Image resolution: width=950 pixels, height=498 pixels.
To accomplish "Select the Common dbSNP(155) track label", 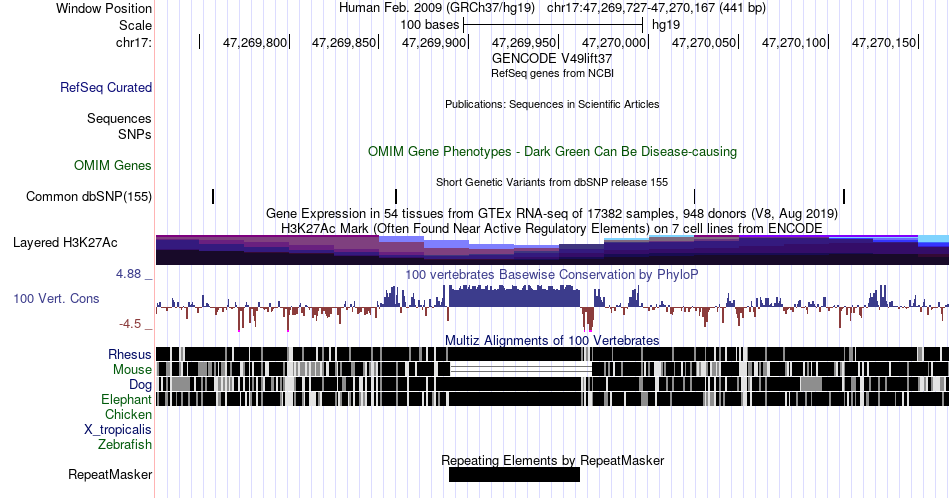I will pyautogui.click(x=89, y=196).
